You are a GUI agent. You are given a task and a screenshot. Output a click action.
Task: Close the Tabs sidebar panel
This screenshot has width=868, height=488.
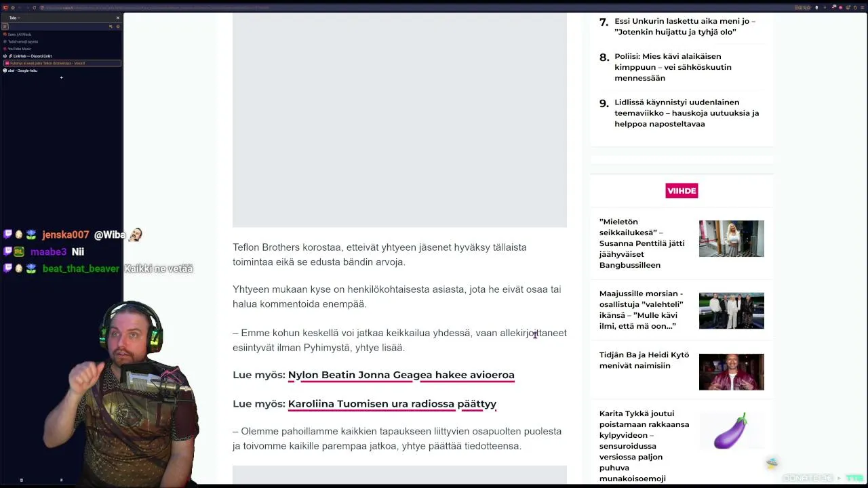coord(117,18)
